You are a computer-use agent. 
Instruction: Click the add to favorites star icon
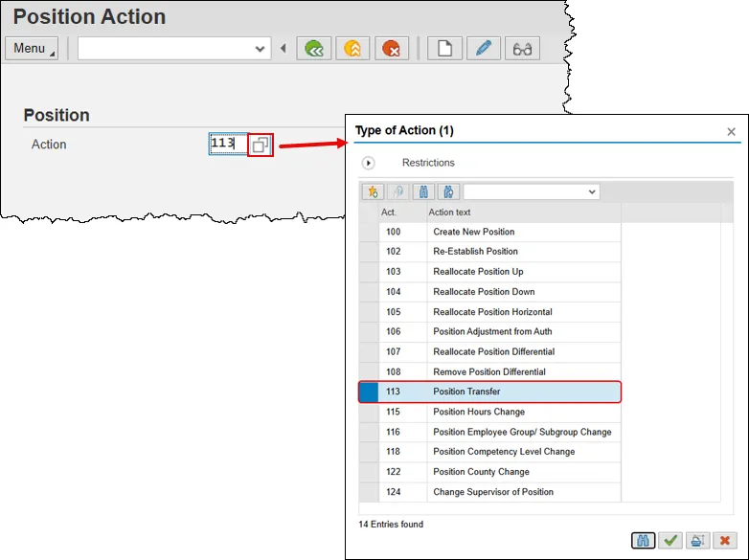coord(374,191)
